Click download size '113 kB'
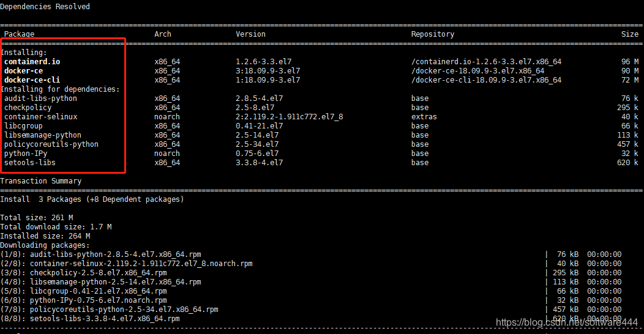Image resolution: width=644 pixels, height=334 pixels. 566,282
